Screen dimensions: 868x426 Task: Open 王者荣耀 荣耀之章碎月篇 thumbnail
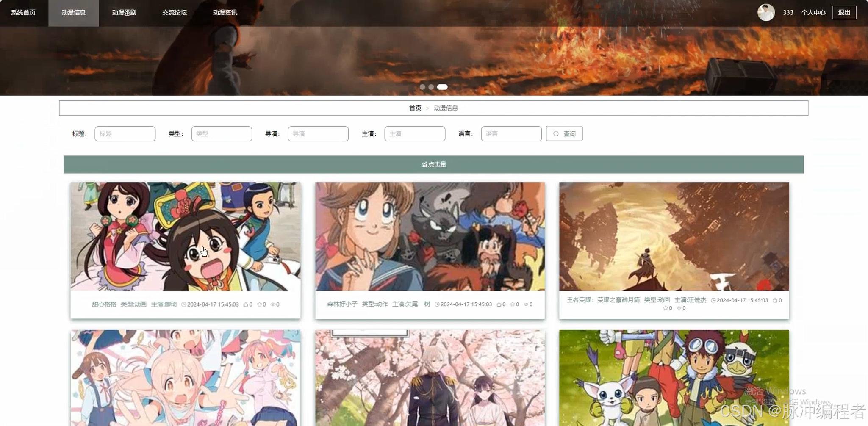click(674, 236)
